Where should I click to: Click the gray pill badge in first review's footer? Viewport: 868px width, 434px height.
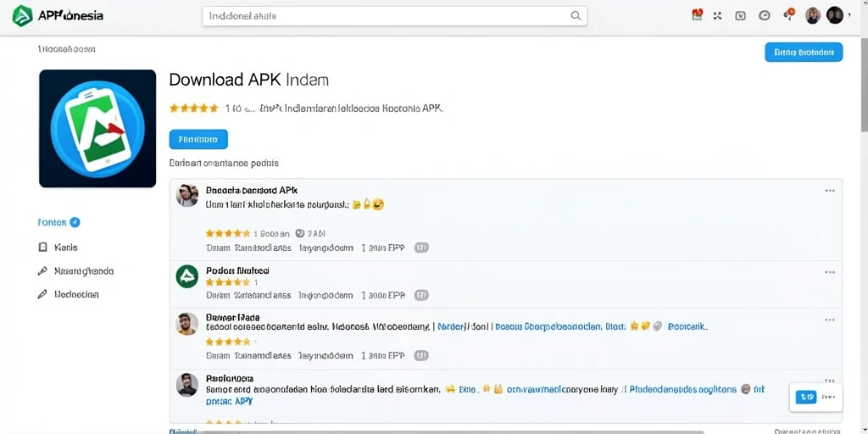[421, 248]
